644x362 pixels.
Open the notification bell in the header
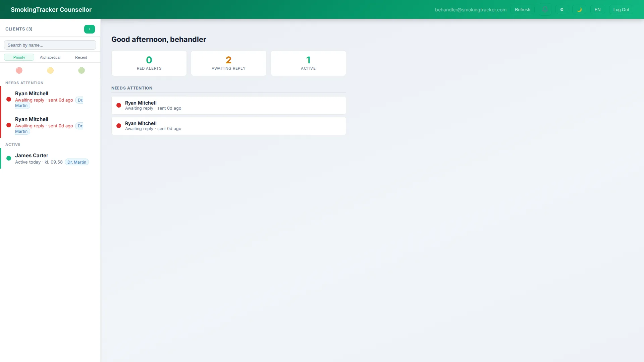tap(545, 9)
